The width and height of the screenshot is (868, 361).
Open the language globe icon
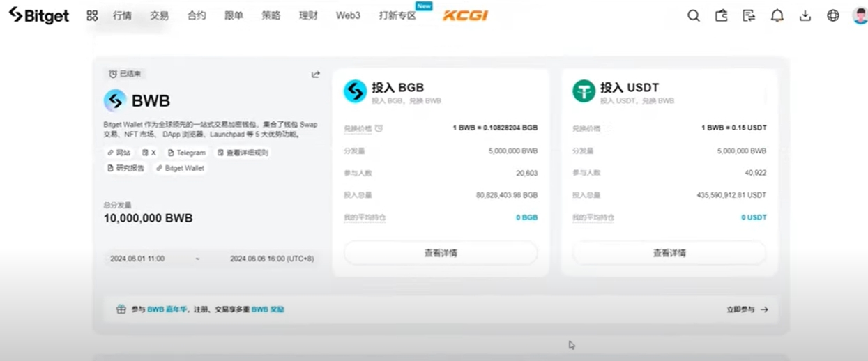pyautogui.click(x=833, y=15)
